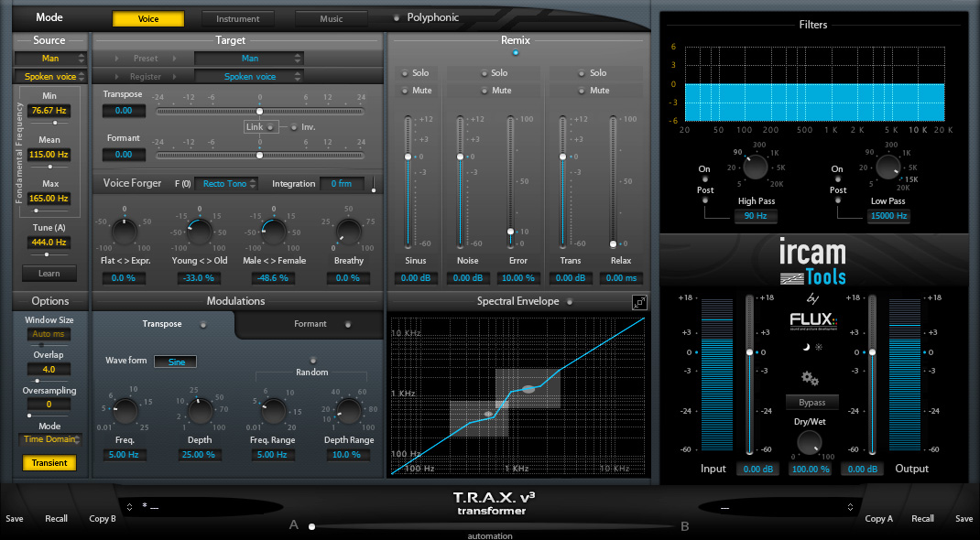Viewport: 980px width, 540px height.
Task: Open the Target Man dropdown
Action: click(249, 58)
